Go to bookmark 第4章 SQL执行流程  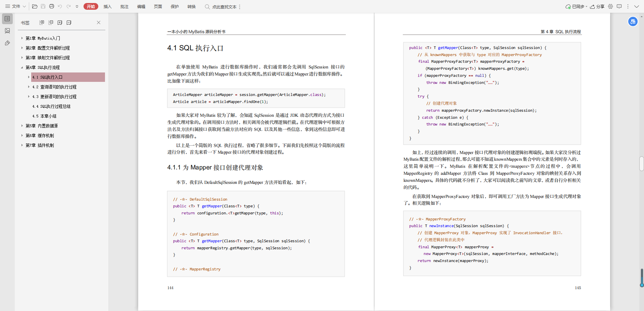tap(43, 67)
